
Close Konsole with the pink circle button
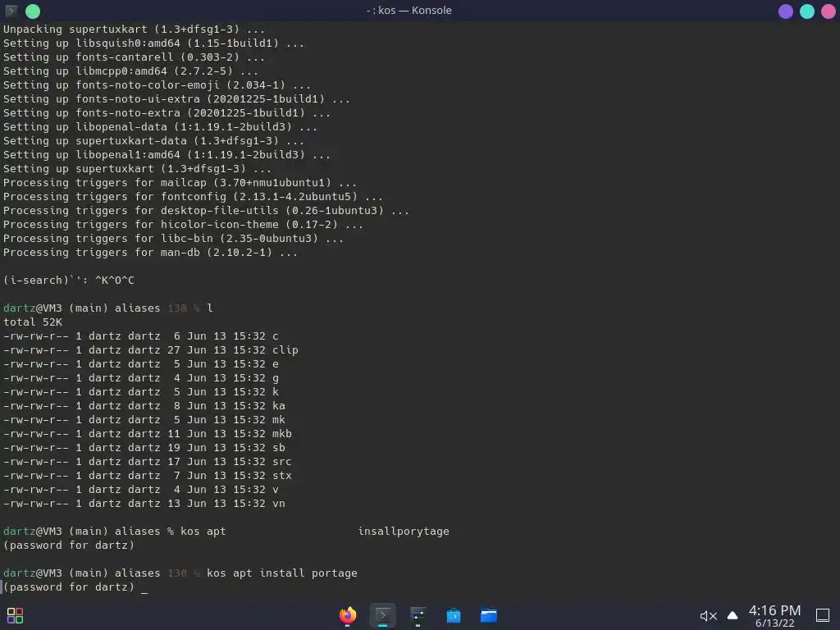tap(829, 11)
